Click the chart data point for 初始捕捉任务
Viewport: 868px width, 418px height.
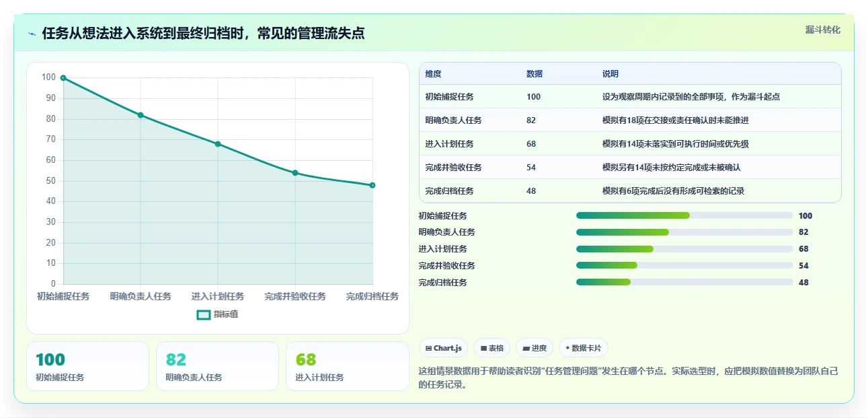click(x=63, y=78)
